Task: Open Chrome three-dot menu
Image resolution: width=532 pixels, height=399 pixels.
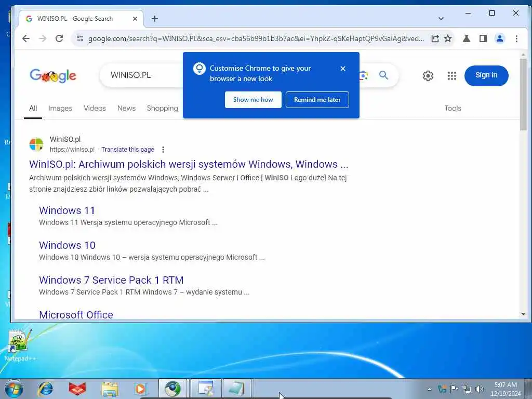Action: coord(516,38)
